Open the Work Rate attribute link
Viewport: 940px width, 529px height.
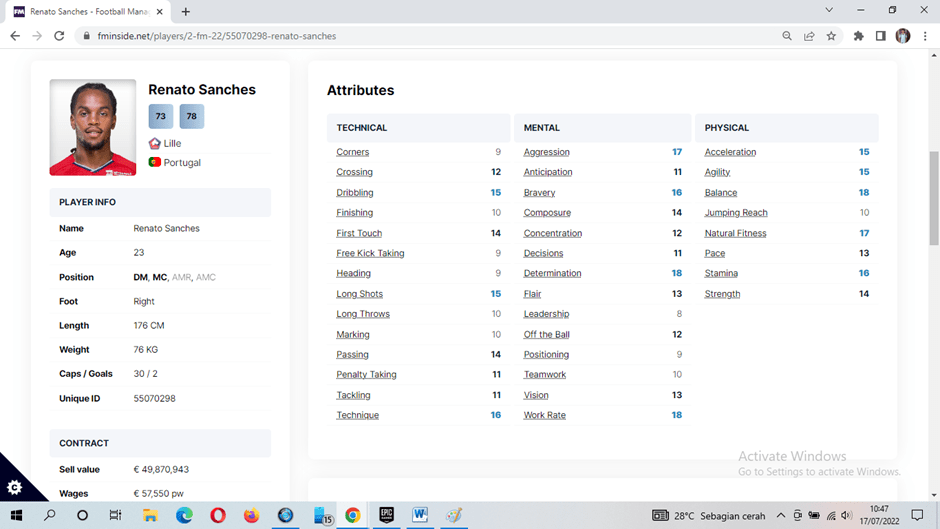544,415
